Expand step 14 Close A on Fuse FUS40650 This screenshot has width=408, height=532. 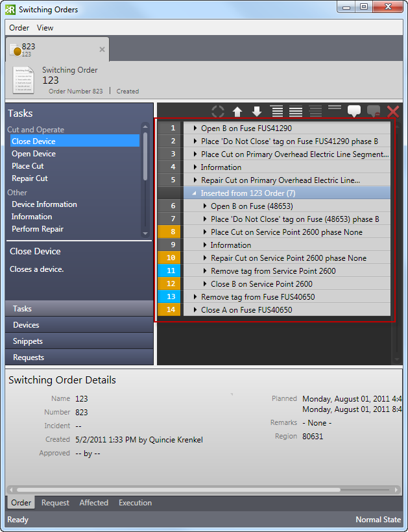click(x=195, y=310)
